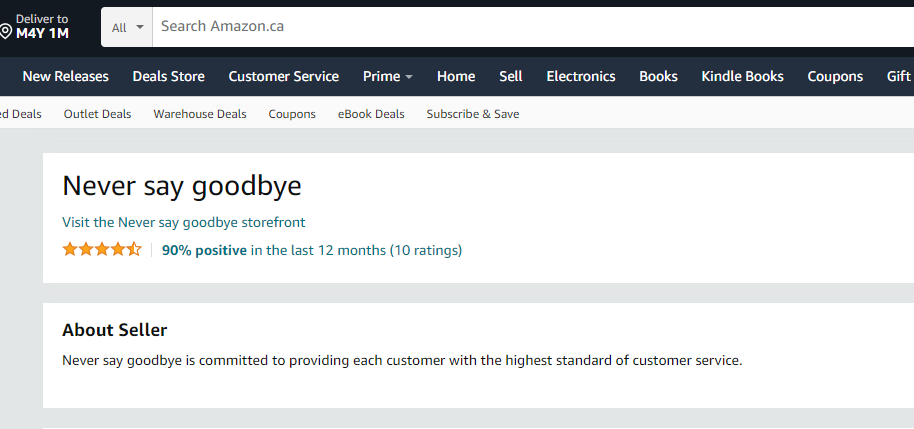Click the seller star rating icons
The width and height of the screenshot is (914, 429).
pyautogui.click(x=102, y=250)
